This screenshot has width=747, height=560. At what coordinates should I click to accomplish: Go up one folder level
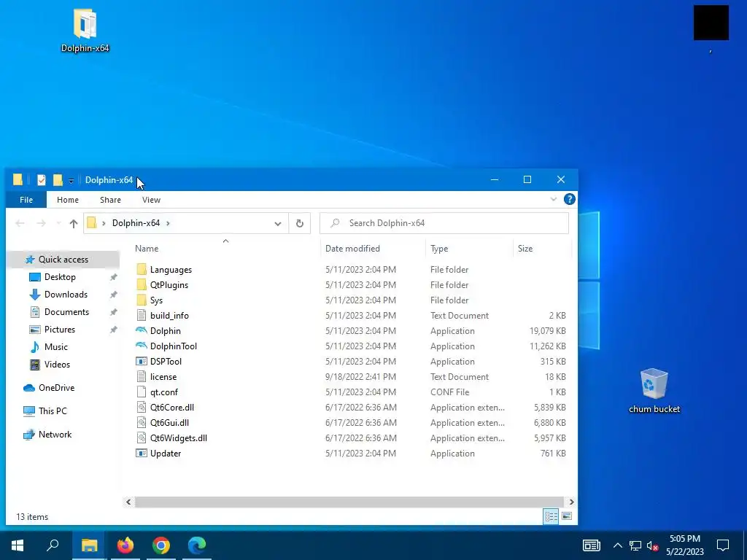pyautogui.click(x=74, y=223)
